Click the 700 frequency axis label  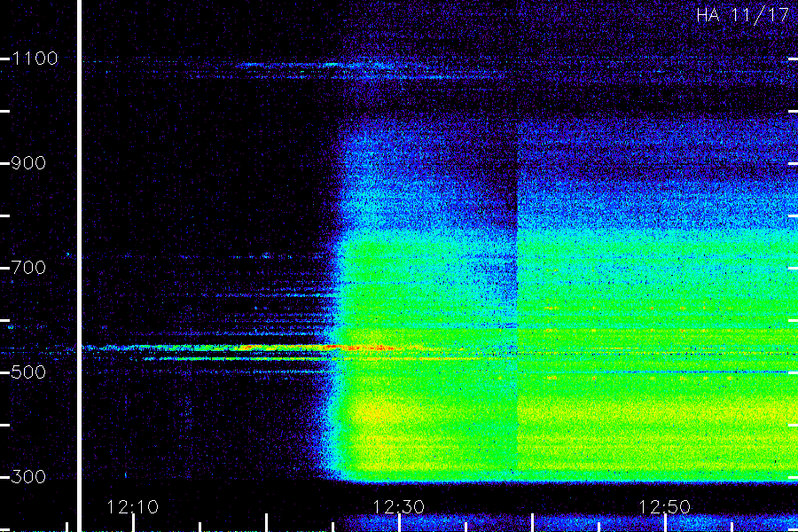pos(28,267)
